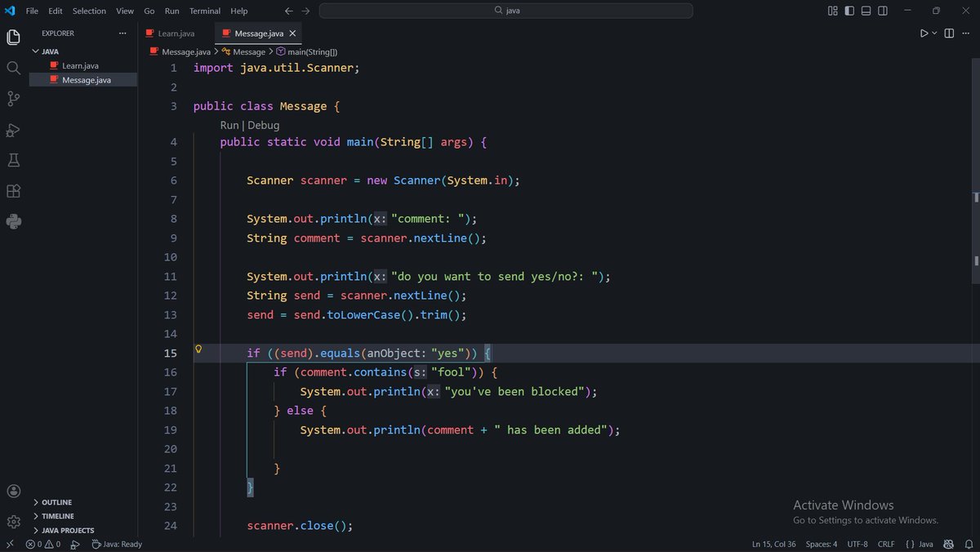
Task: Open the Run and Debug view
Action: 14,130
